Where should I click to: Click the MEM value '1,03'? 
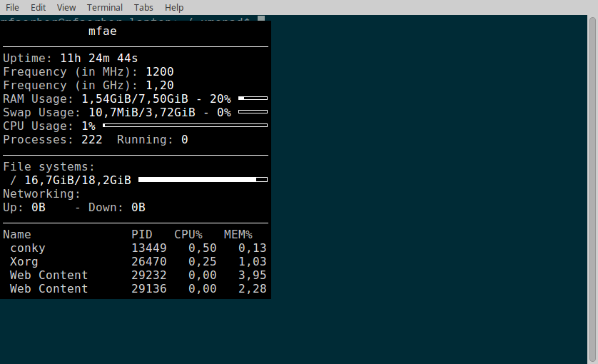(253, 262)
